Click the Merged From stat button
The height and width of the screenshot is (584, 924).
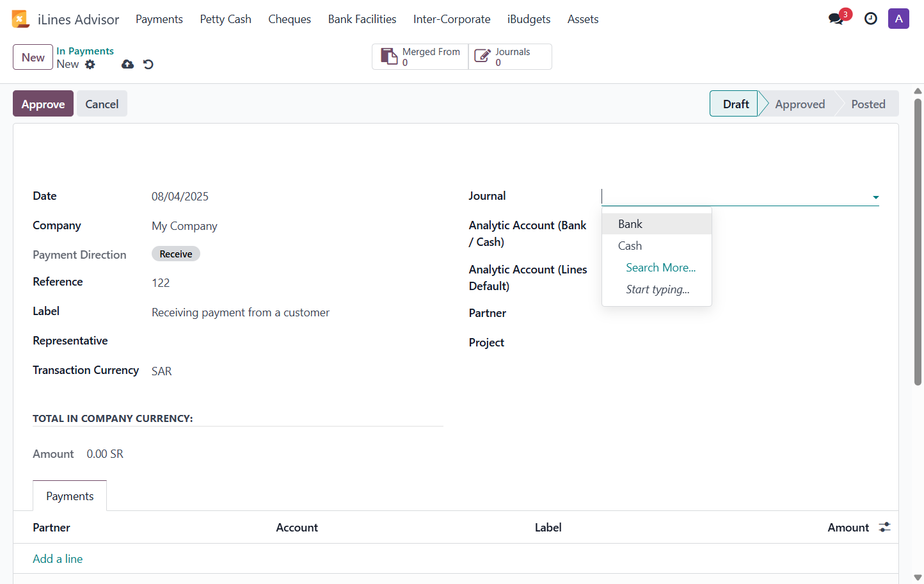(420, 56)
